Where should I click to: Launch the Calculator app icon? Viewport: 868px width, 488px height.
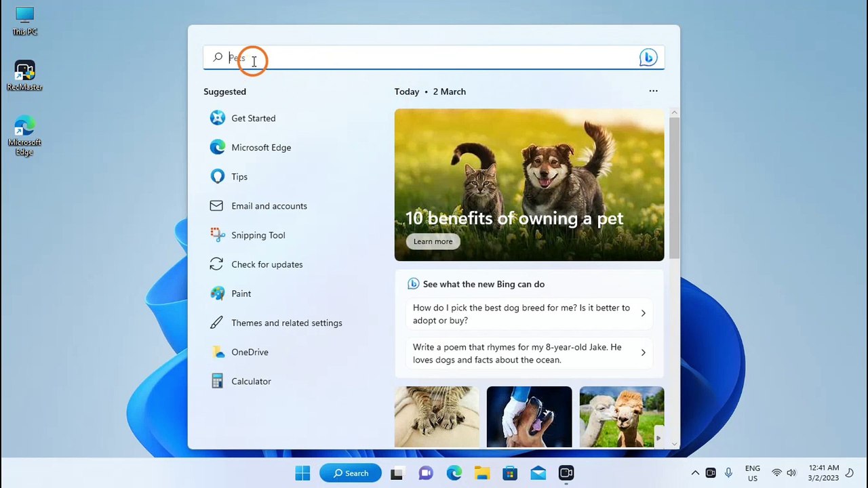pos(217,381)
